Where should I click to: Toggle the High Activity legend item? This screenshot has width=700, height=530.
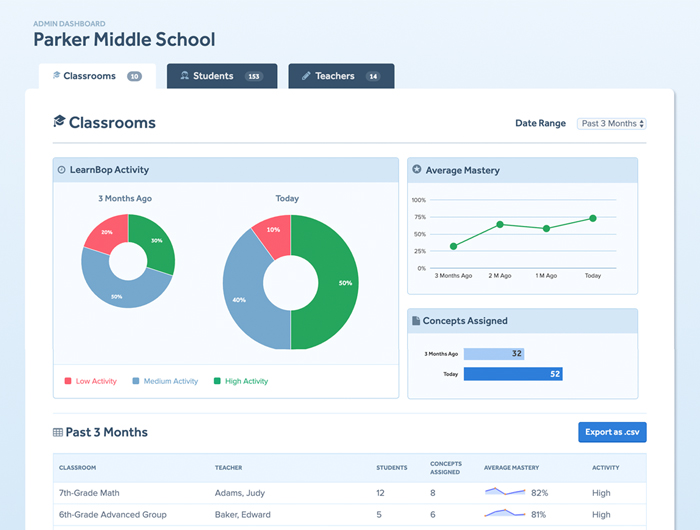pos(241,381)
